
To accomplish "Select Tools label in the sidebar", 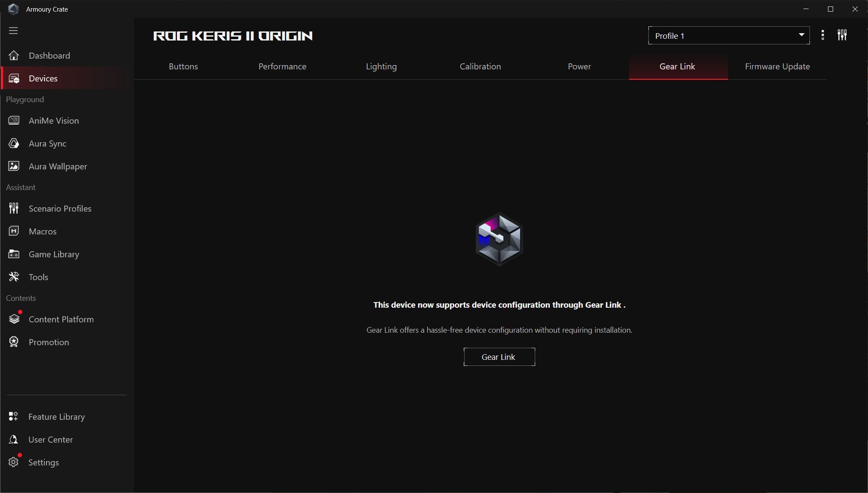I will (38, 277).
